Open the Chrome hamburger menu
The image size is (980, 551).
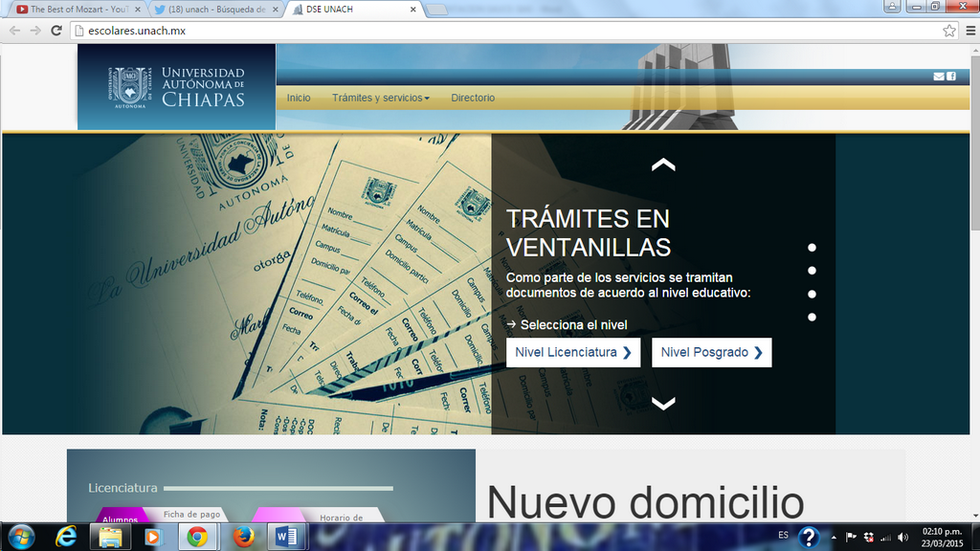[970, 31]
